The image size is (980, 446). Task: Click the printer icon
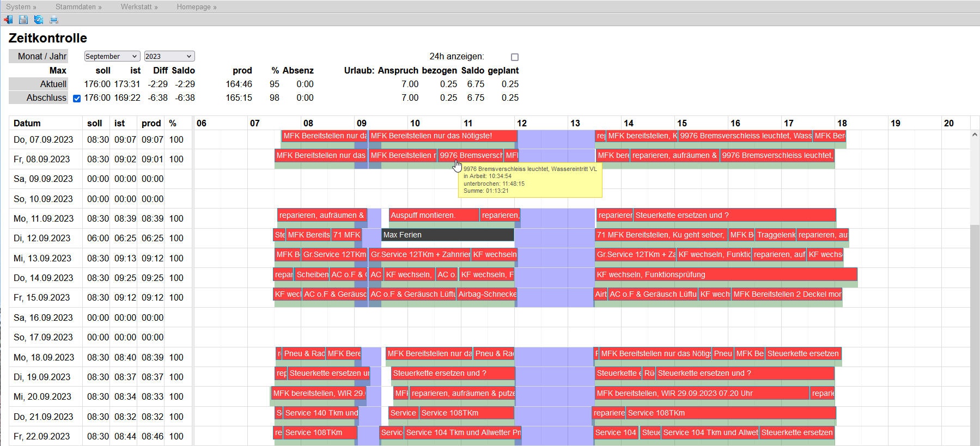tap(54, 20)
